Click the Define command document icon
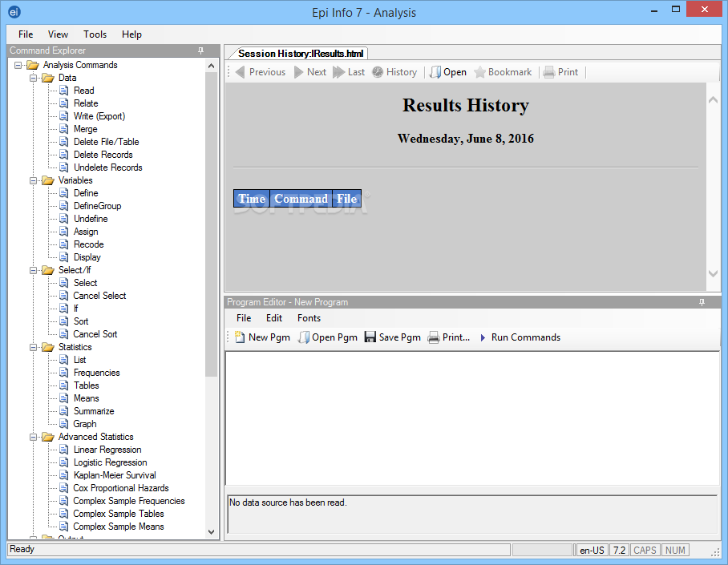This screenshot has height=565, width=728. pyautogui.click(x=64, y=193)
